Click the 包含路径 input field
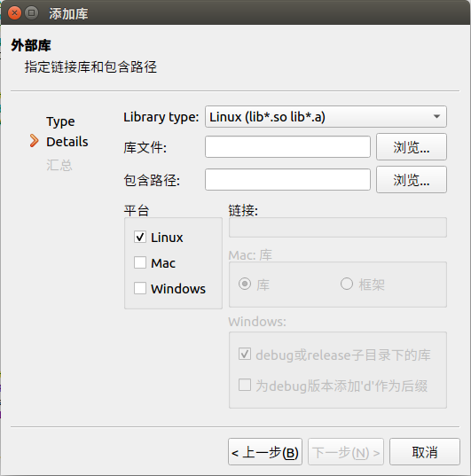 287,180
